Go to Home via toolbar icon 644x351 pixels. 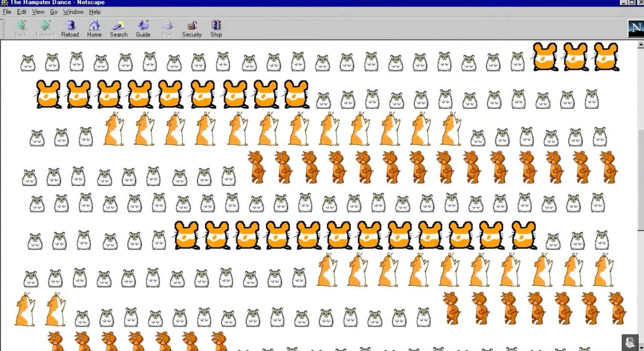pos(94,26)
